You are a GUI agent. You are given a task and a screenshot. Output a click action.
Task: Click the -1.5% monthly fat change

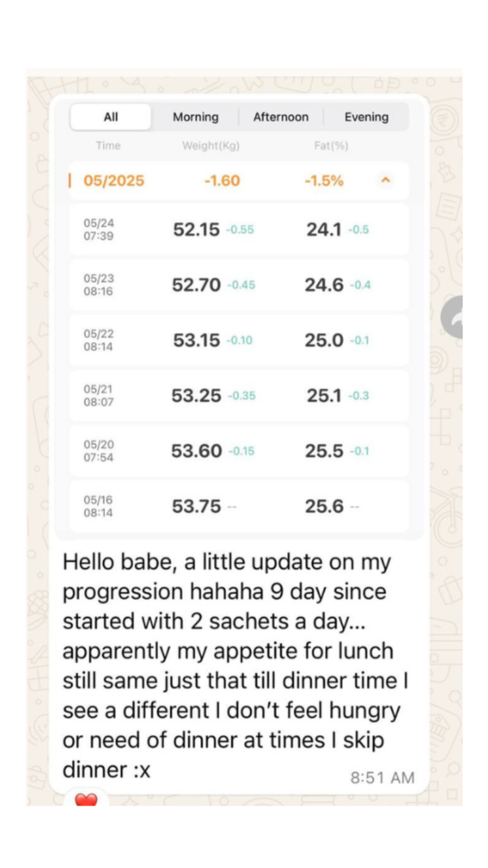[324, 181]
